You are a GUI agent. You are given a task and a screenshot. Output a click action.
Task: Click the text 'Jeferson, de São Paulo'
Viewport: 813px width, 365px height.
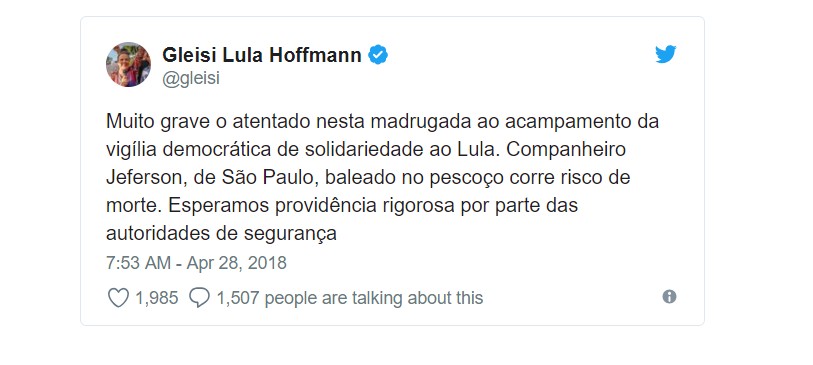click(215, 178)
